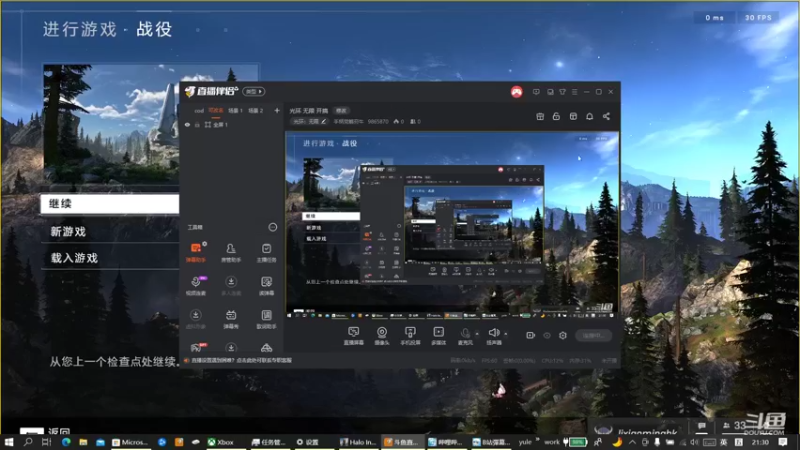800x450 pixels.
Task: Open the 设置 settings taskbar button
Action: 308,442
